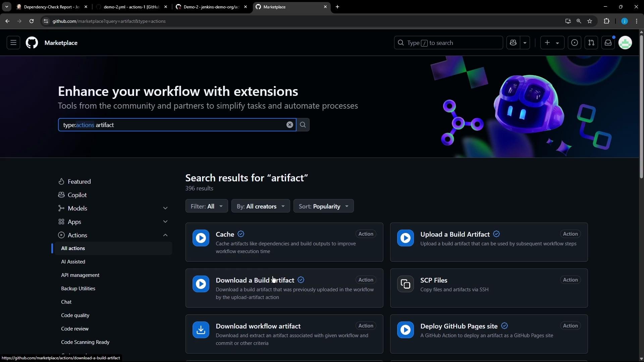This screenshot has height=362, width=644.
Task: Expand the Apps section chevron
Action: [165, 222]
